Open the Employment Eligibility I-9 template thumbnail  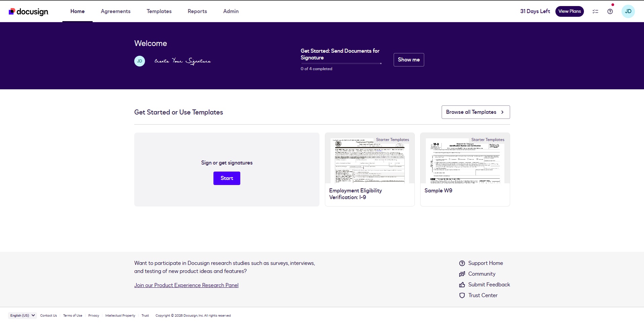(x=370, y=158)
